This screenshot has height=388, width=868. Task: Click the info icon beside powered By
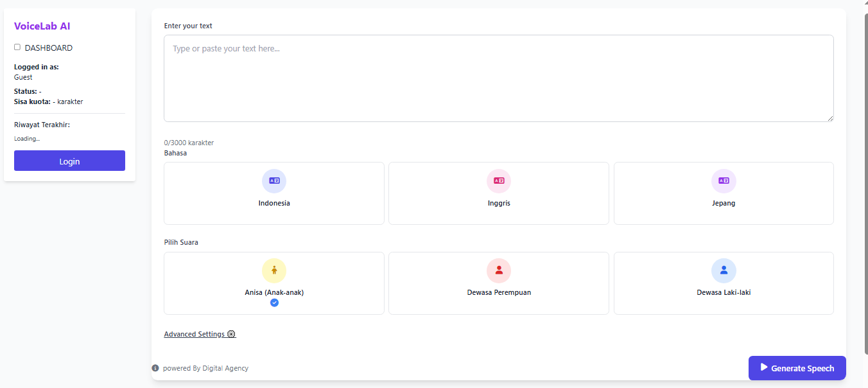pyautogui.click(x=155, y=368)
